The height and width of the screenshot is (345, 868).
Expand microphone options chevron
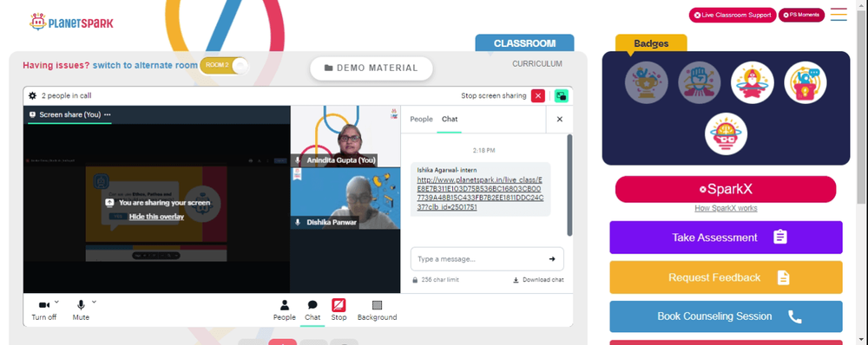pos(94,302)
